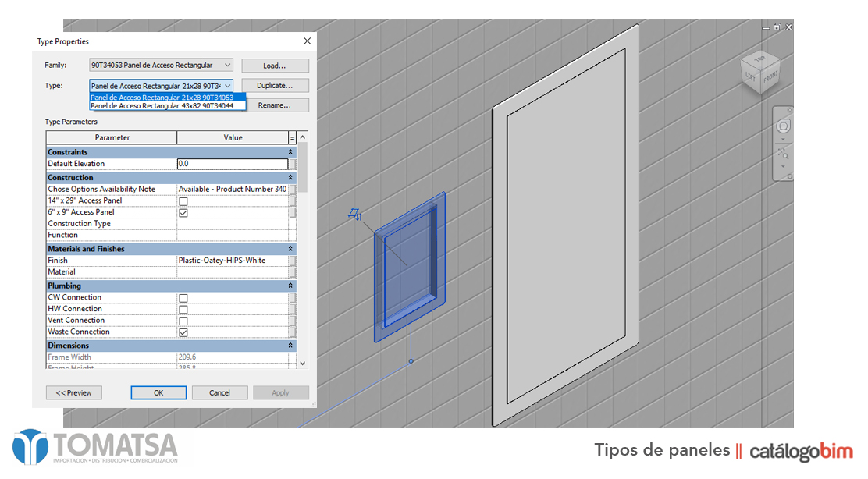Select type Panel de Acceso Rectangular 43x82
Viewport: 868px width, 479px height.
click(x=162, y=106)
